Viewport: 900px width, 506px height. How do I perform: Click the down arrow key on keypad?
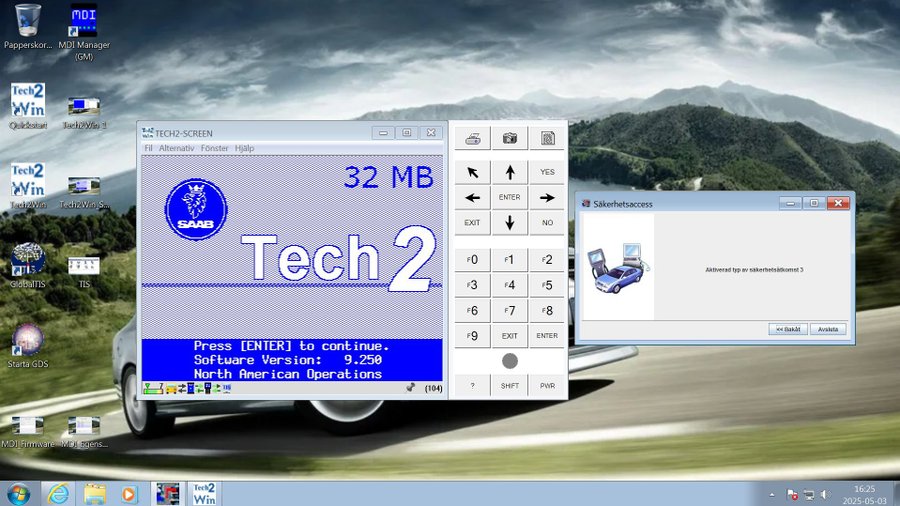pyautogui.click(x=510, y=223)
